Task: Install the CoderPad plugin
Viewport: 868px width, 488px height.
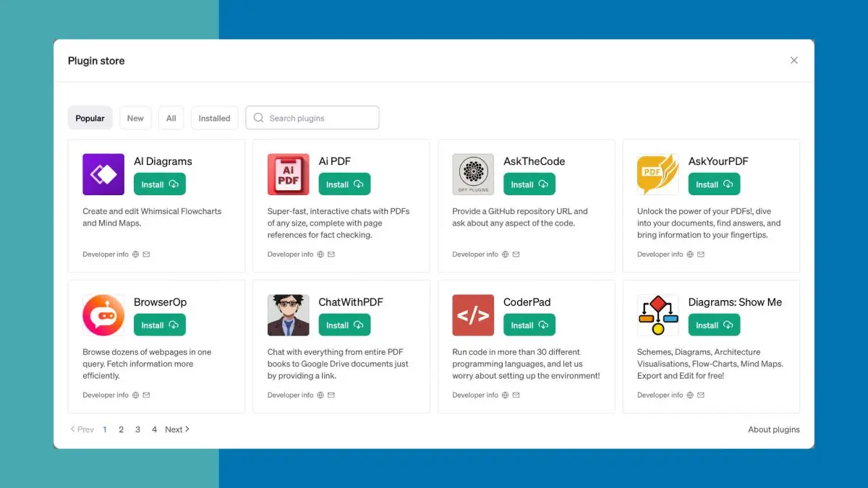Action: (529, 325)
